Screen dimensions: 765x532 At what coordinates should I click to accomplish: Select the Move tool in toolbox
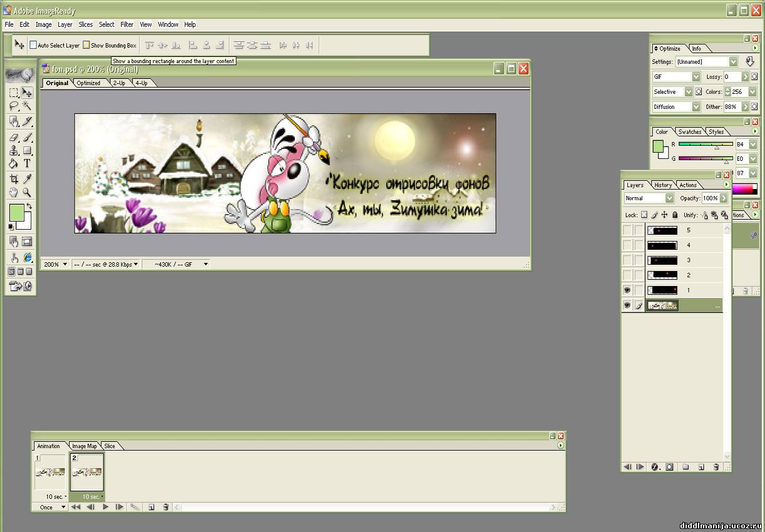(27, 93)
